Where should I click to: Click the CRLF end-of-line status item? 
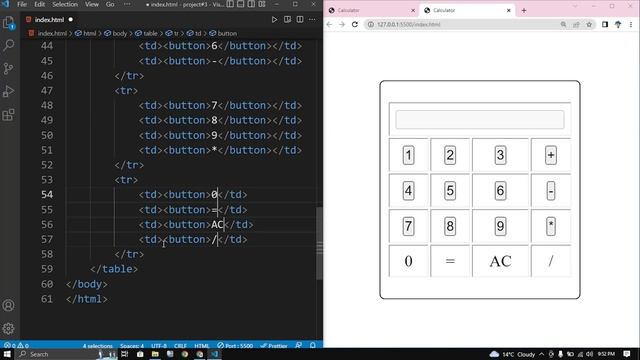(x=180, y=346)
